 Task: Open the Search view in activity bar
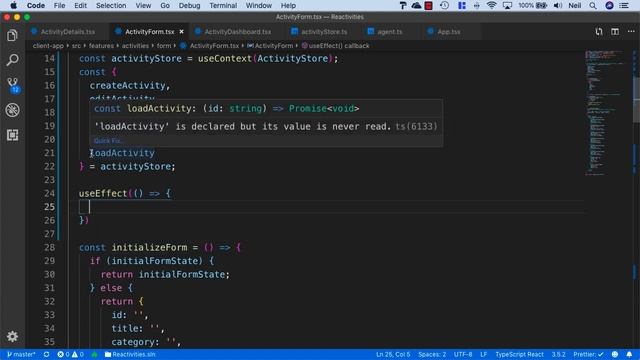click(x=12, y=60)
